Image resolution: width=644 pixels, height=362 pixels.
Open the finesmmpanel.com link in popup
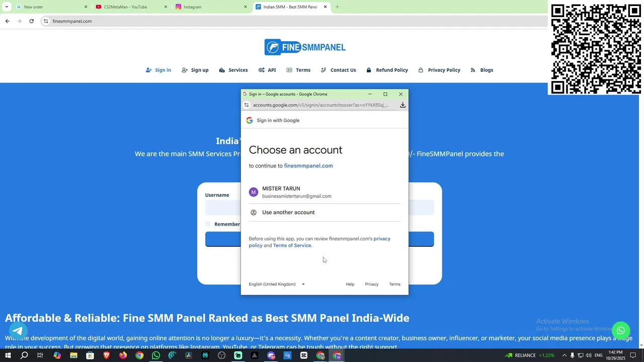308,166
